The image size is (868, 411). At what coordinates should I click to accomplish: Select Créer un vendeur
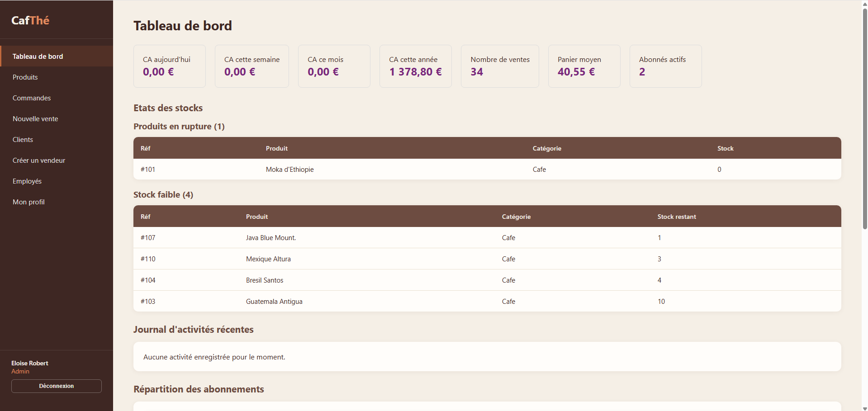tap(57, 160)
